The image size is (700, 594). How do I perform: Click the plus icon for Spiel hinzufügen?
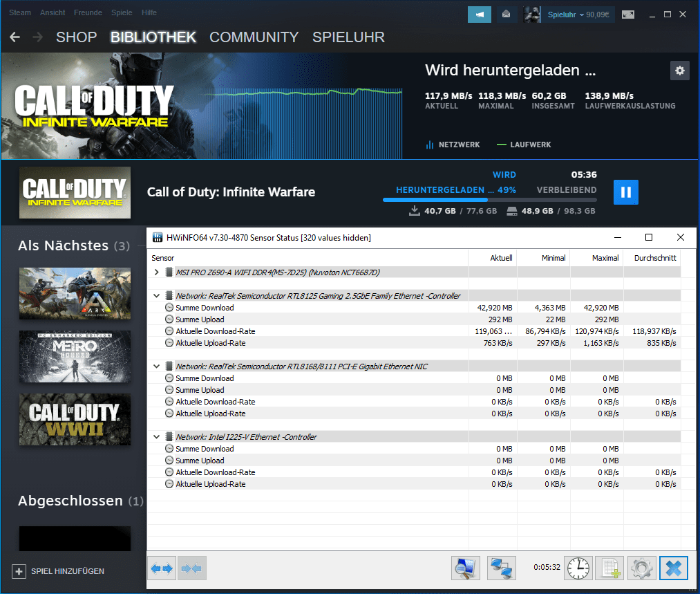point(19,571)
